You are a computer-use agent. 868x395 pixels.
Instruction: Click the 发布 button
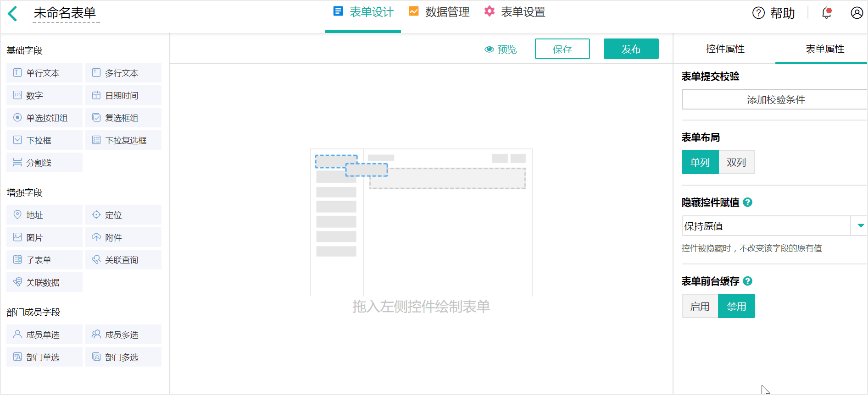click(631, 49)
